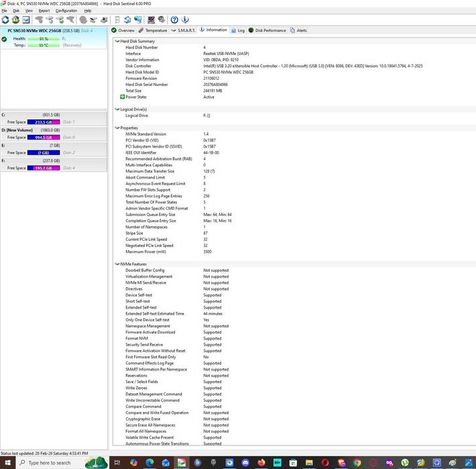Open Opera browser from taskbar

(x=325, y=462)
